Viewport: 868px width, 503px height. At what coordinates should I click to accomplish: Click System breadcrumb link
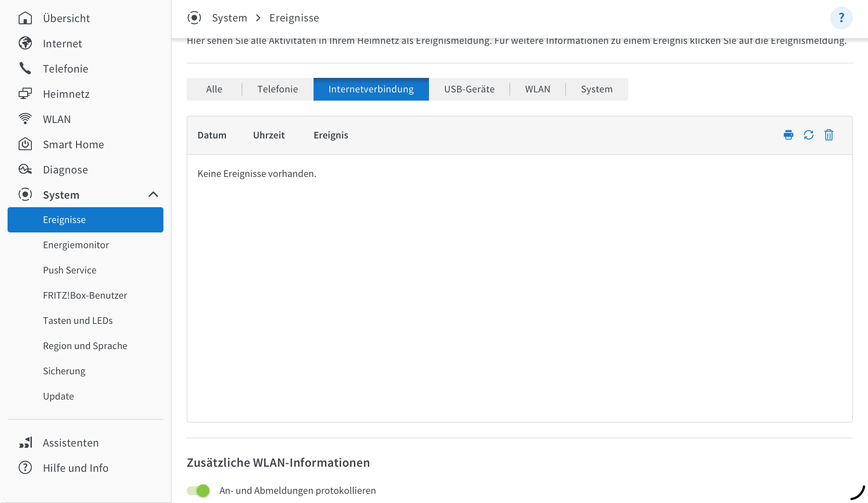point(229,18)
